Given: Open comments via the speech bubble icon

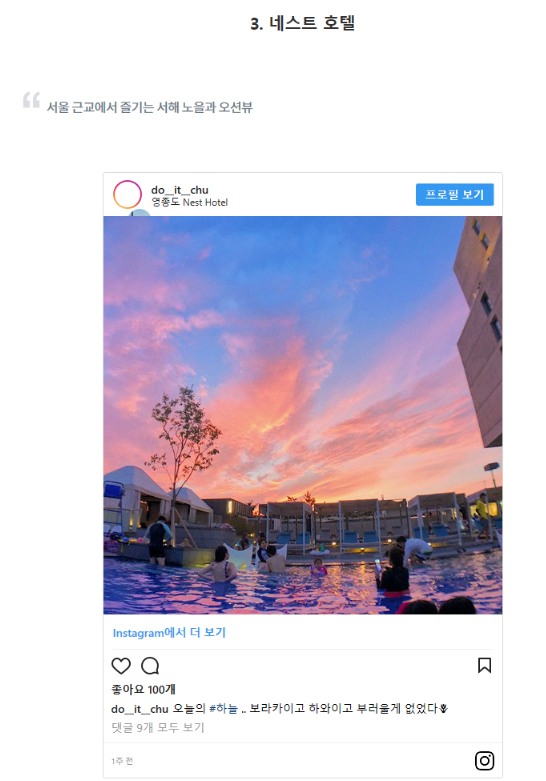Looking at the screenshot, I should [x=150, y=665].
